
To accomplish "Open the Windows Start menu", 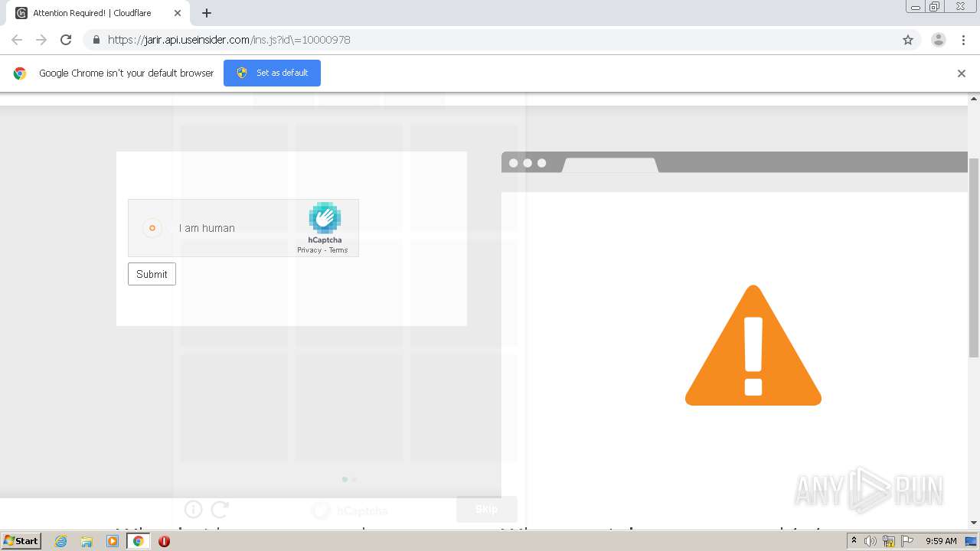I will 21,540.
